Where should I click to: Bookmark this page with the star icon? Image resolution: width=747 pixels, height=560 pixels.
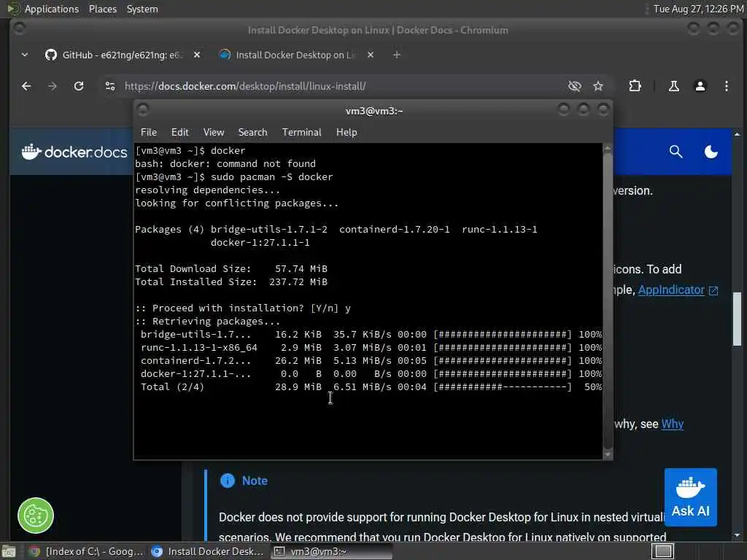598,86
